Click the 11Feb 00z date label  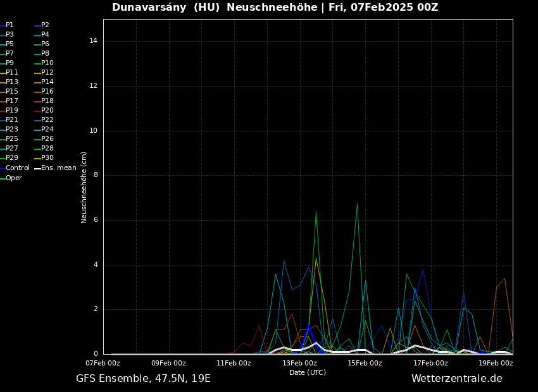point(234,364)
